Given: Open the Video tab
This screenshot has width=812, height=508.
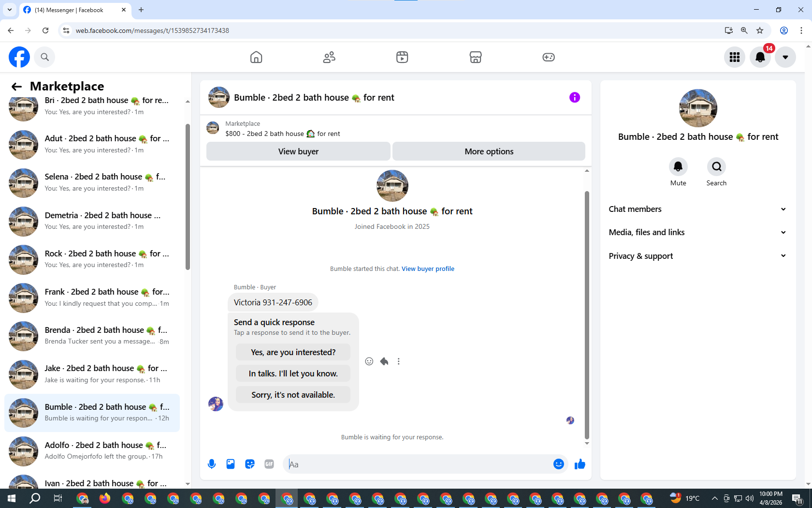Looking at the screenshot, I should click(x=402, y=57).
